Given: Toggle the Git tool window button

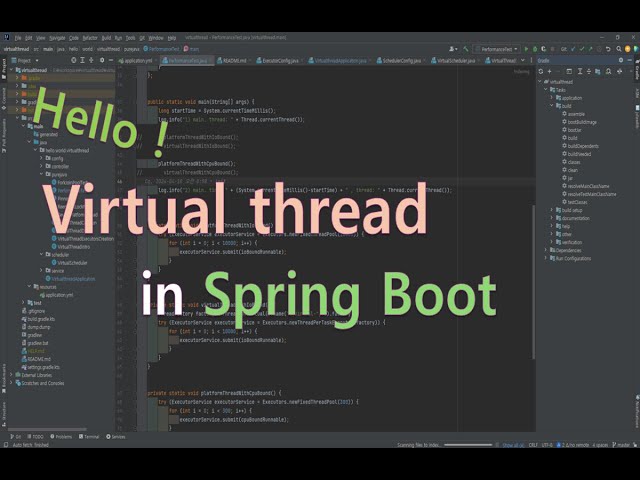Looking at the screenshot, I should pyautogui.click(x=16, y=437).
